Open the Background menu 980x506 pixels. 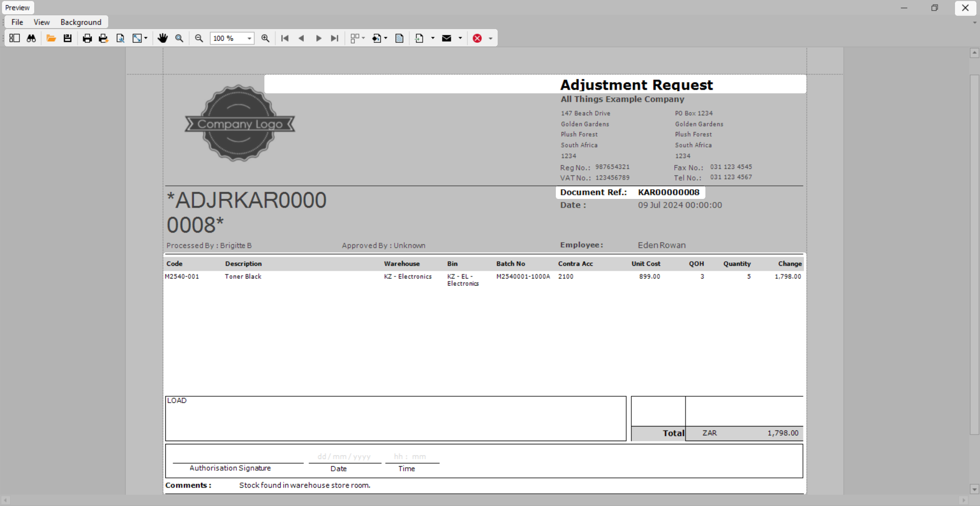81,22
